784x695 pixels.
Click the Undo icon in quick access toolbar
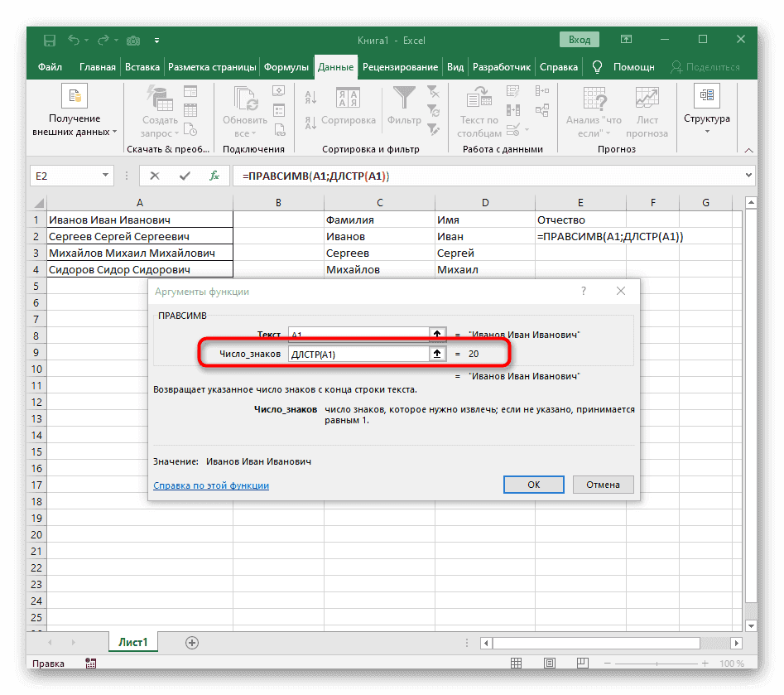74,39
